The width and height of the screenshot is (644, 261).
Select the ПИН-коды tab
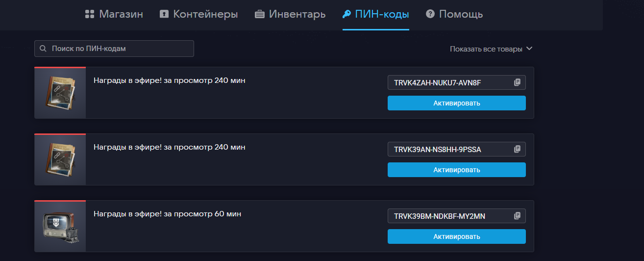(x=382, y=14)
